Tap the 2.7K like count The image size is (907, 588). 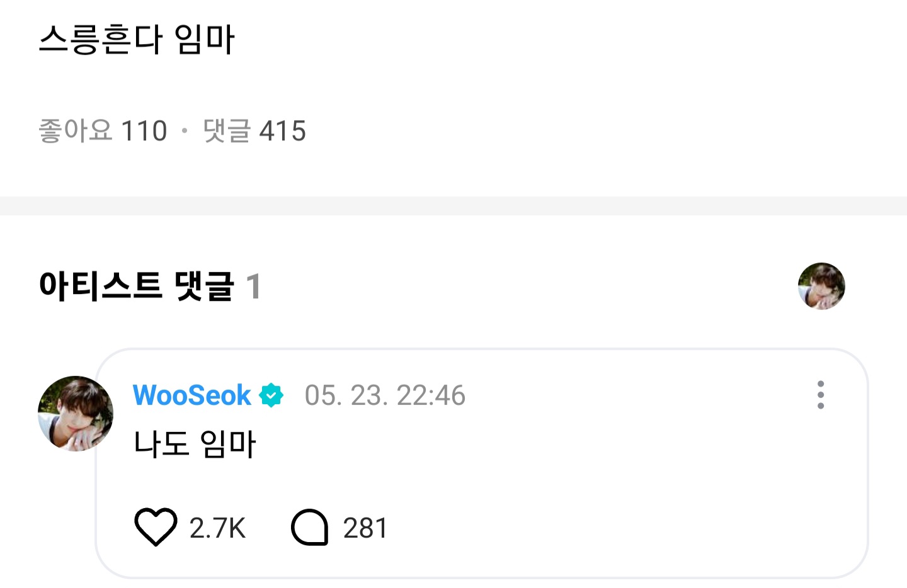point(217,528)
